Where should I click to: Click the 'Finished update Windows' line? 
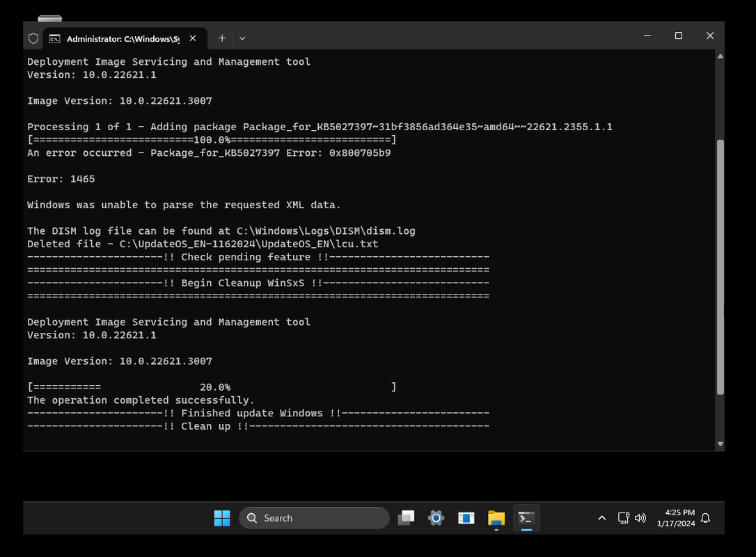(x=258, y=414)
